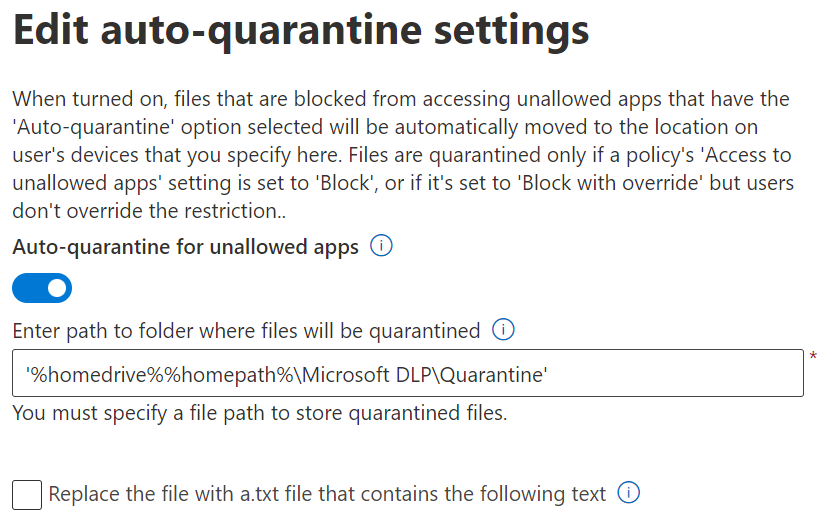Show info for Replace the file option

(629, 492)
